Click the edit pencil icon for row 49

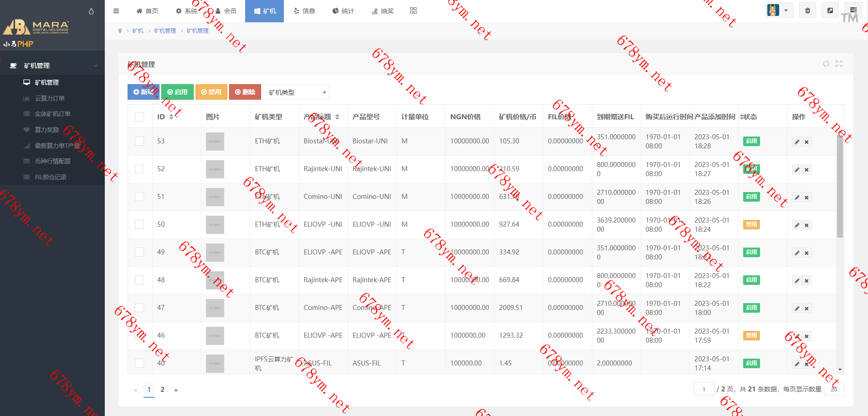pyautogui.click(x=797, y=253)
